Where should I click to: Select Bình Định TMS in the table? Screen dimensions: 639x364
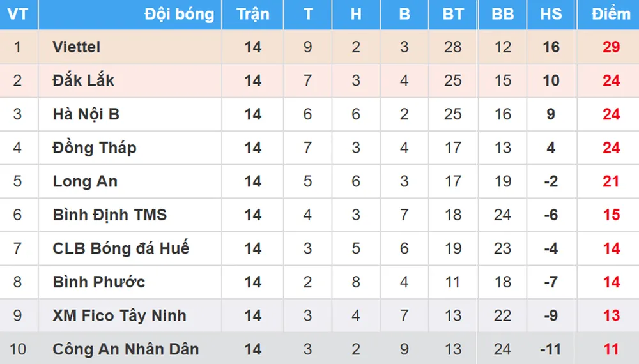[x=110, y=215]
